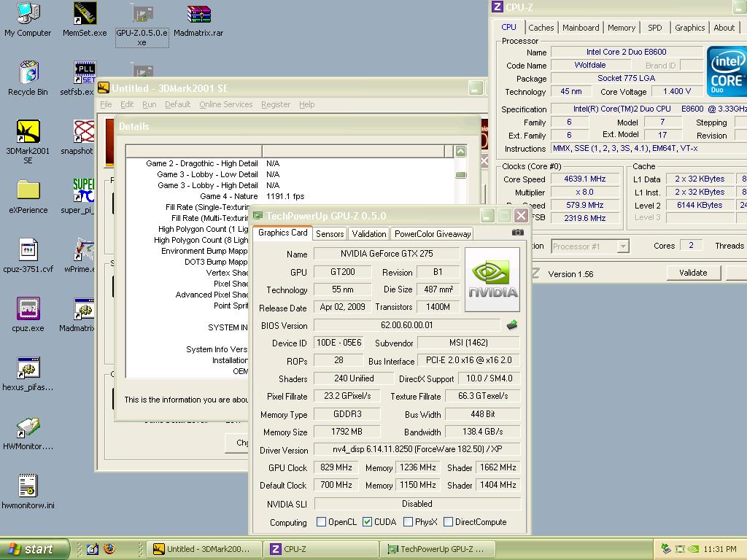Switch to the Sensors tab in GPU-Z
This screenshot has height=560, width=747.
pyautogui.click(x=330, y=234)
